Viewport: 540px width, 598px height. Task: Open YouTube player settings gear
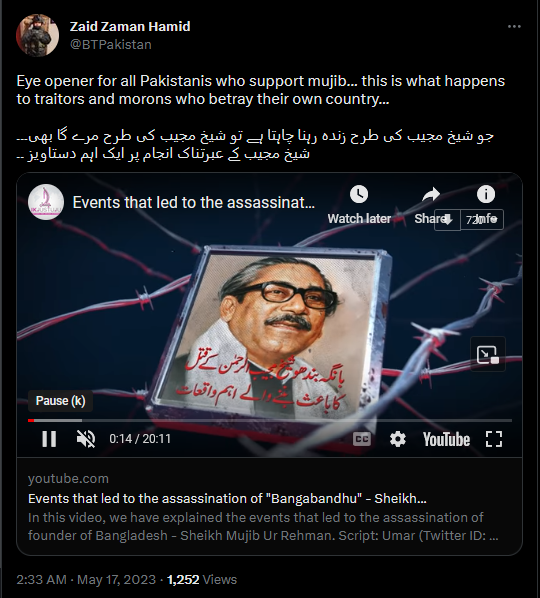[x=398, y=439]
